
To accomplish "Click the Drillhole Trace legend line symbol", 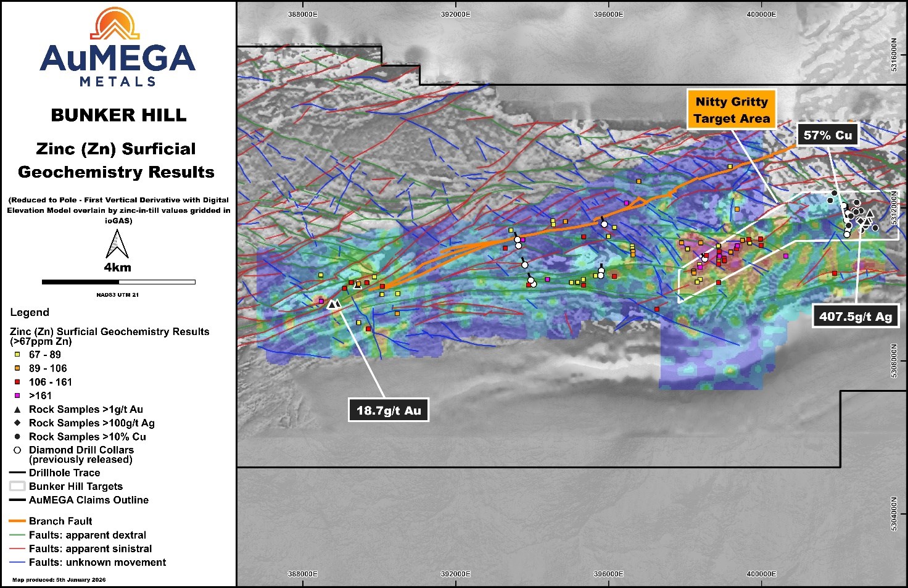I will coord(17,473).
